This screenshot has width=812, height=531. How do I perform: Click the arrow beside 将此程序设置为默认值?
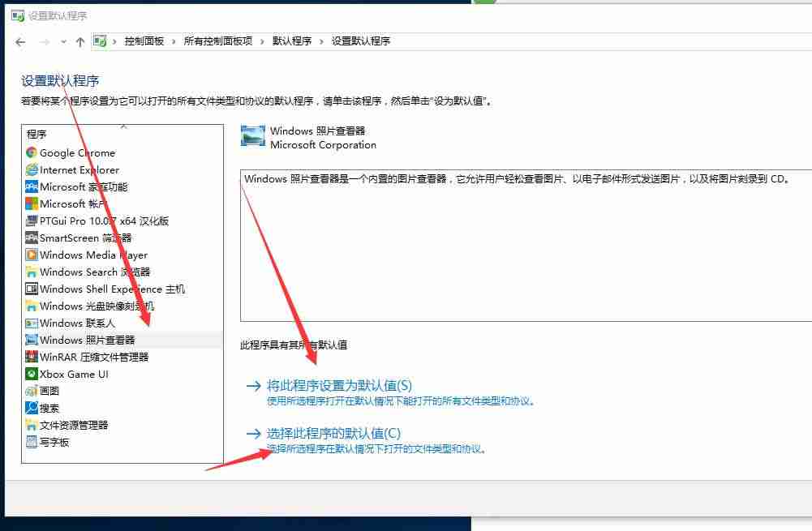click(x=253, y=386)
